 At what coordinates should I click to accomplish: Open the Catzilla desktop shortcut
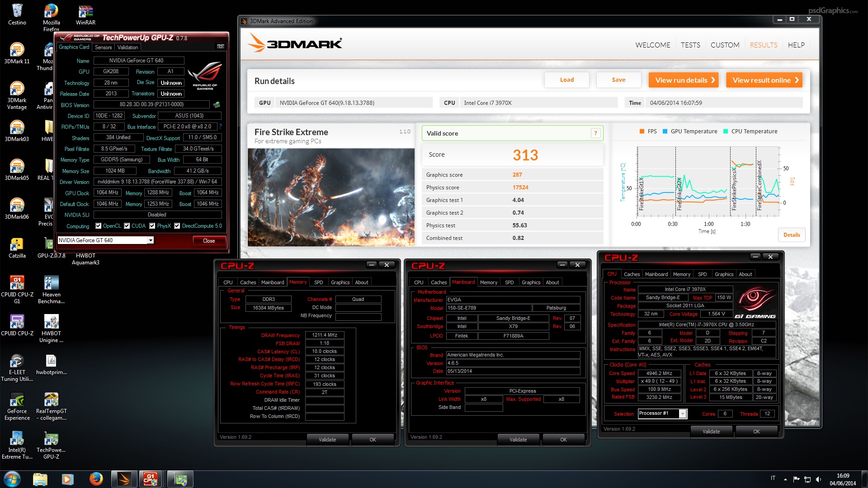pyautogui.click(x=17, y=248)
